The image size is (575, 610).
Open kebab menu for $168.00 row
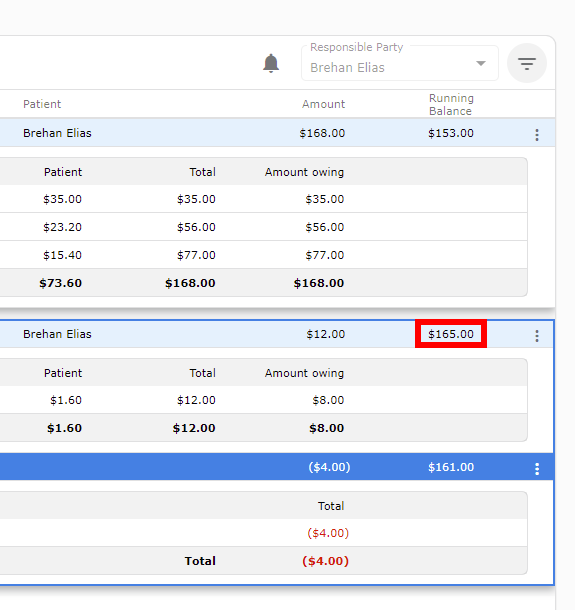coord(537,135)
